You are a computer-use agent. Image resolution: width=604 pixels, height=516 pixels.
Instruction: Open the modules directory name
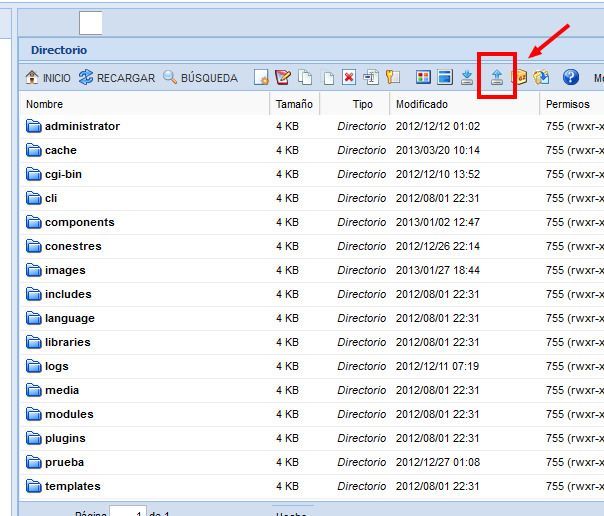(x=69, y=414)
